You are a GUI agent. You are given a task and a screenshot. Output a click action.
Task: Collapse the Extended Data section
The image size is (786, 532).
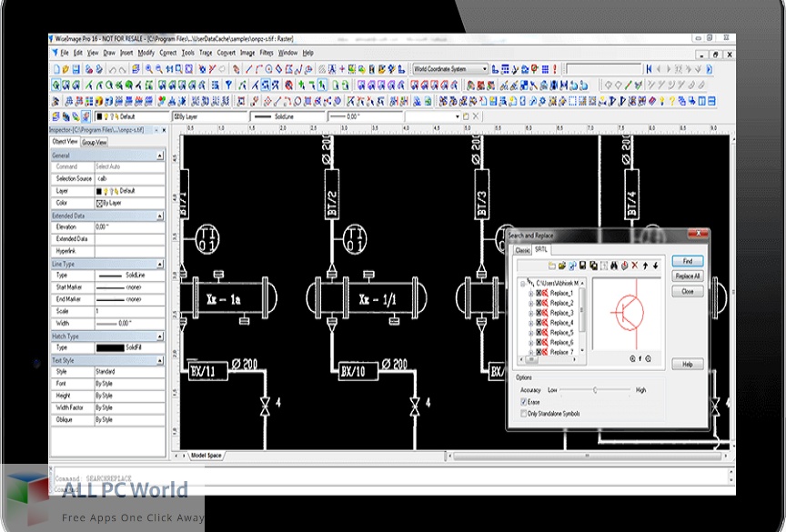[160, 216]
